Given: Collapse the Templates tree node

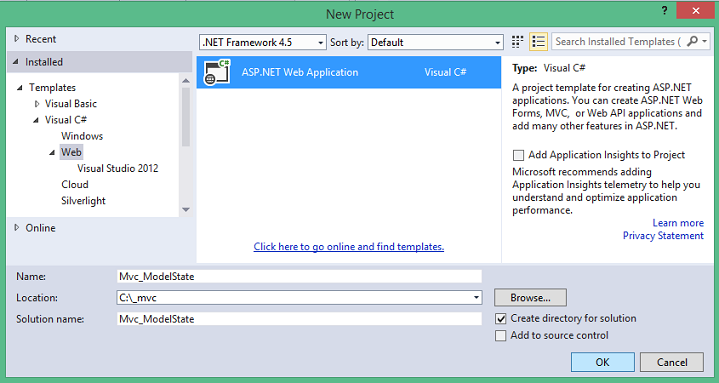Looking at the screenshot, I should tap(20, 88).
